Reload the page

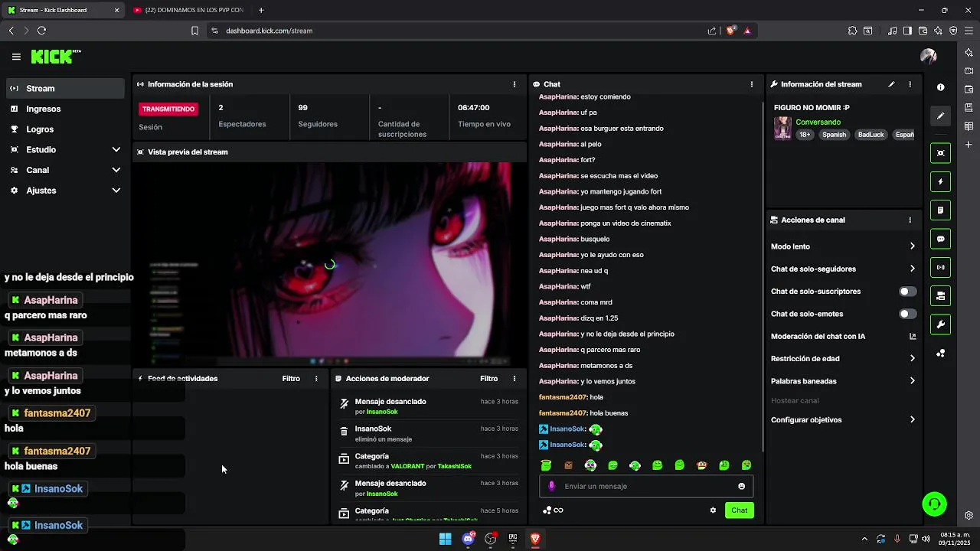pos(41,31)
